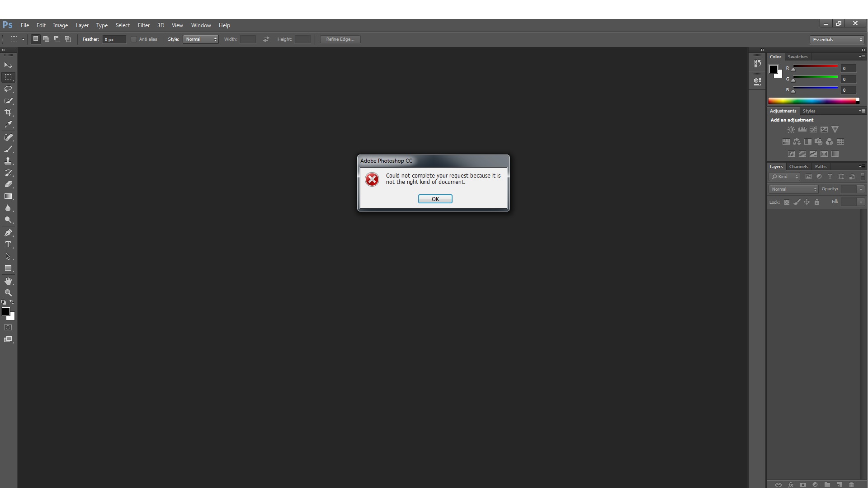Screen dimensions: 868x488
Task: Swap width and height values
Action: [x=266, y=39]
